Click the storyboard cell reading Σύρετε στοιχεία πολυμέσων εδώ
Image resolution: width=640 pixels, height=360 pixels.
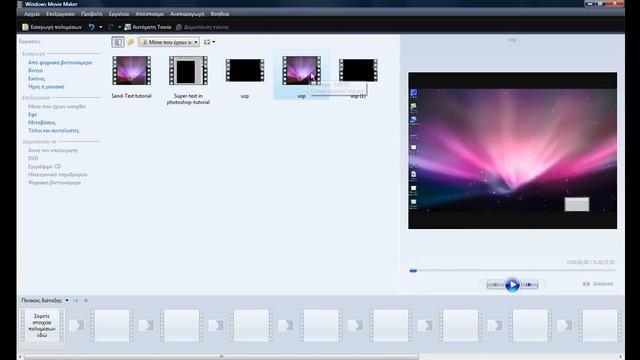pos(42,325)
